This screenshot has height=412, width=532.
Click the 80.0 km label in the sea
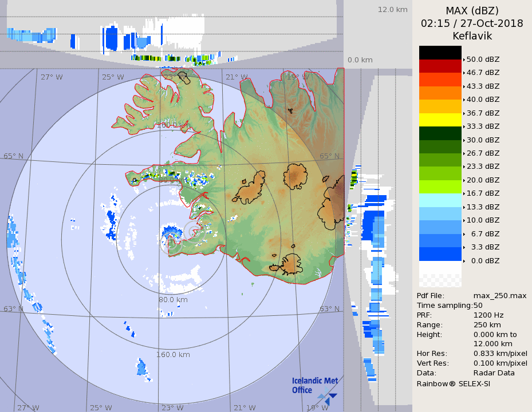click(173, 299)
